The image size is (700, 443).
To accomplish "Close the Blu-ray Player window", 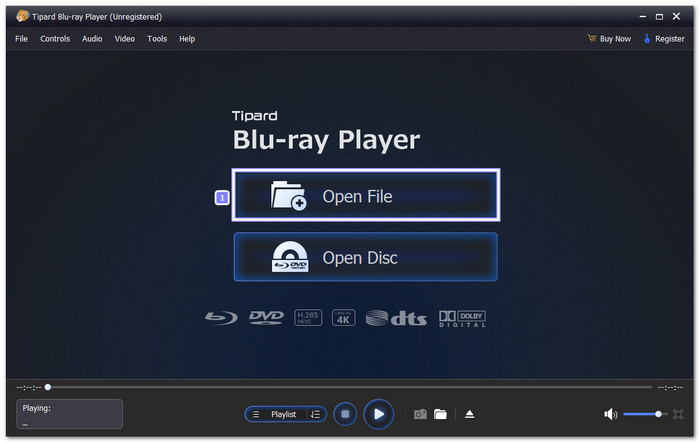I will click(676, 17).
